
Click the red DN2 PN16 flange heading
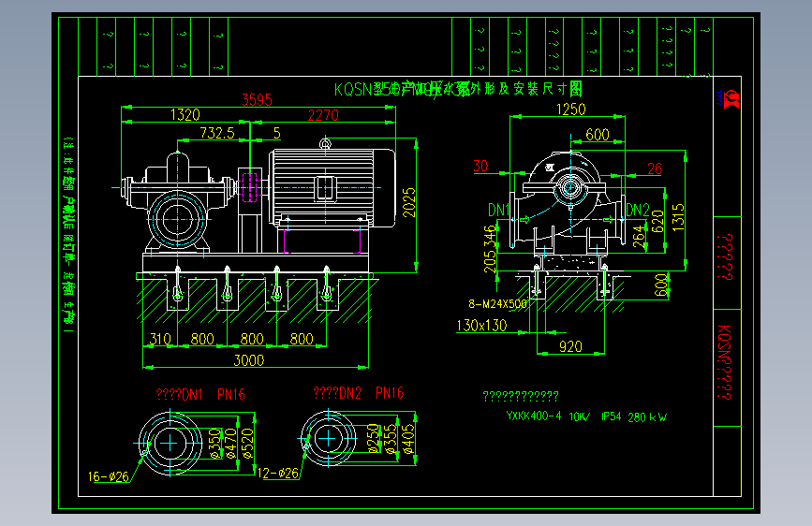pyautogui.click(x=359, y=393)
